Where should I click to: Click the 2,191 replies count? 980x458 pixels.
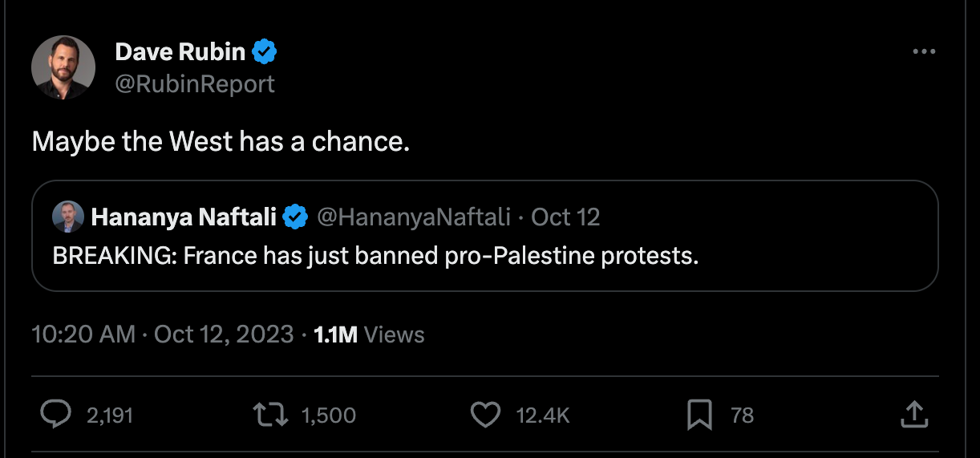[x=109, y=415]
